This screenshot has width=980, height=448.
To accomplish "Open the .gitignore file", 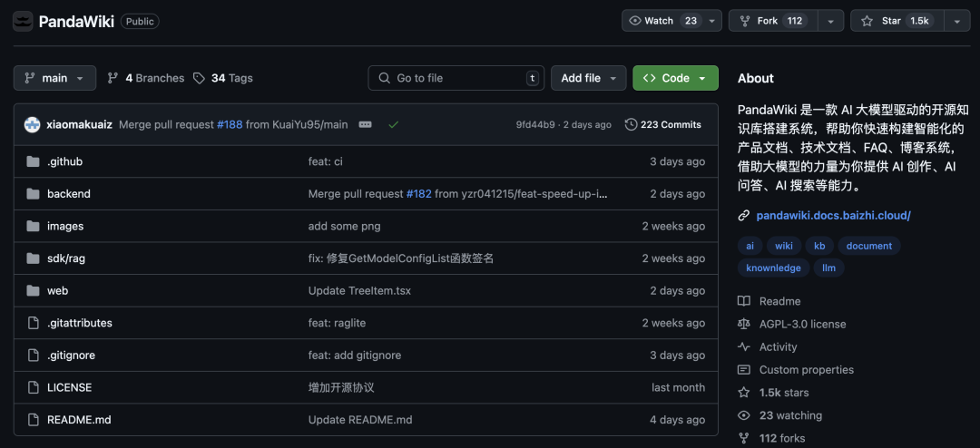I will point(72,355).
